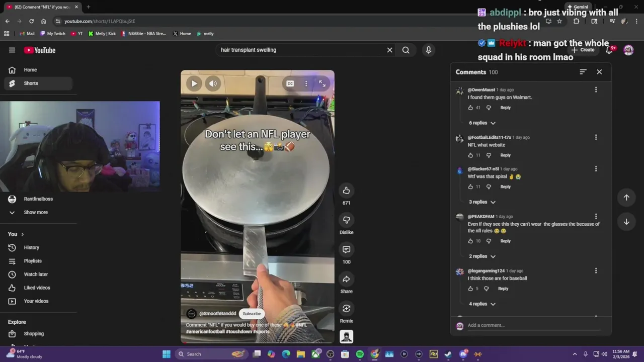Open options for @OwenMaust's comment
Viewport: 644px width, 362px height.
click(x=596, y=89)
